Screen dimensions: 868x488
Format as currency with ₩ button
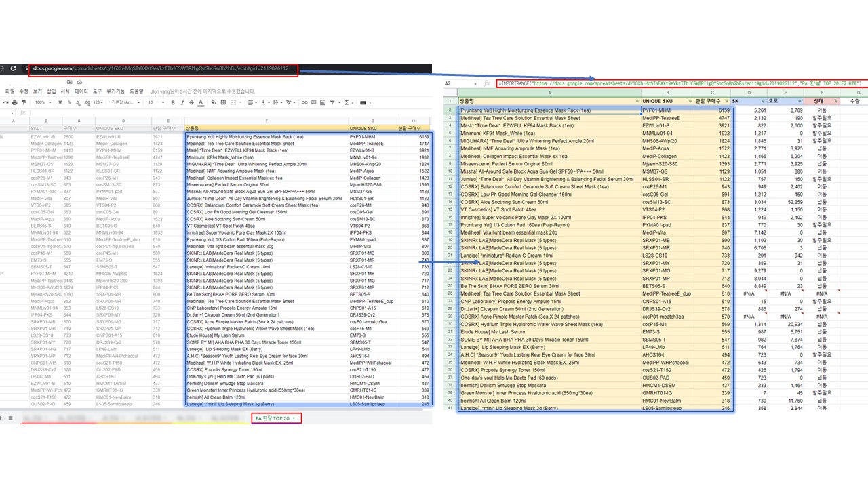60,102
